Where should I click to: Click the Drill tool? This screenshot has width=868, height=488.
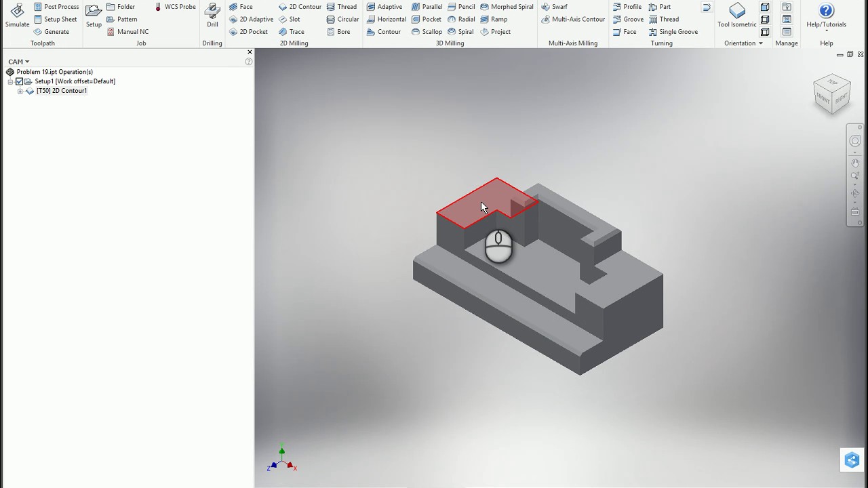[212, 16]
